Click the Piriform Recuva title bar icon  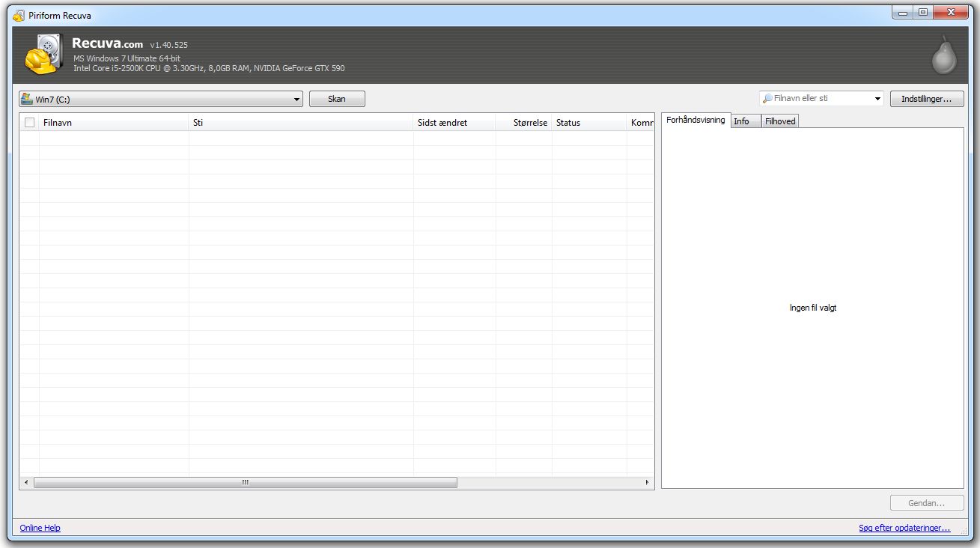pyautogui.click(x=19, y=15)
